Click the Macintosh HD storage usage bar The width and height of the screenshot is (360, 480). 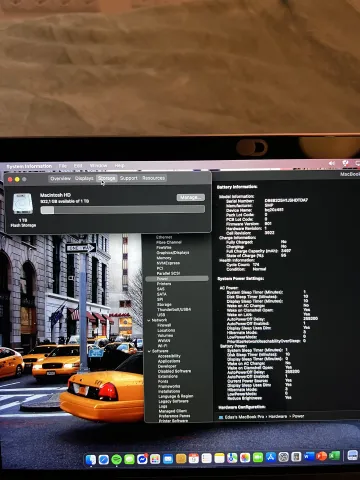click(x=122, y=210)
